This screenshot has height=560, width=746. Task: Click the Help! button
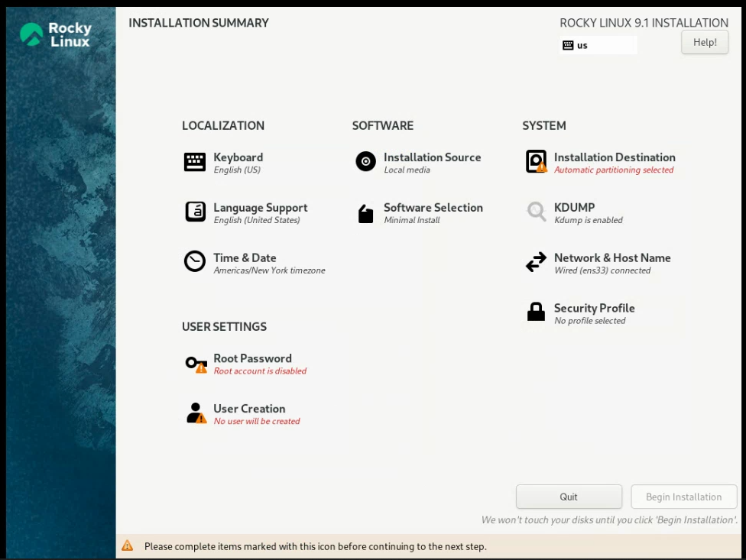(x=705, y=42)
